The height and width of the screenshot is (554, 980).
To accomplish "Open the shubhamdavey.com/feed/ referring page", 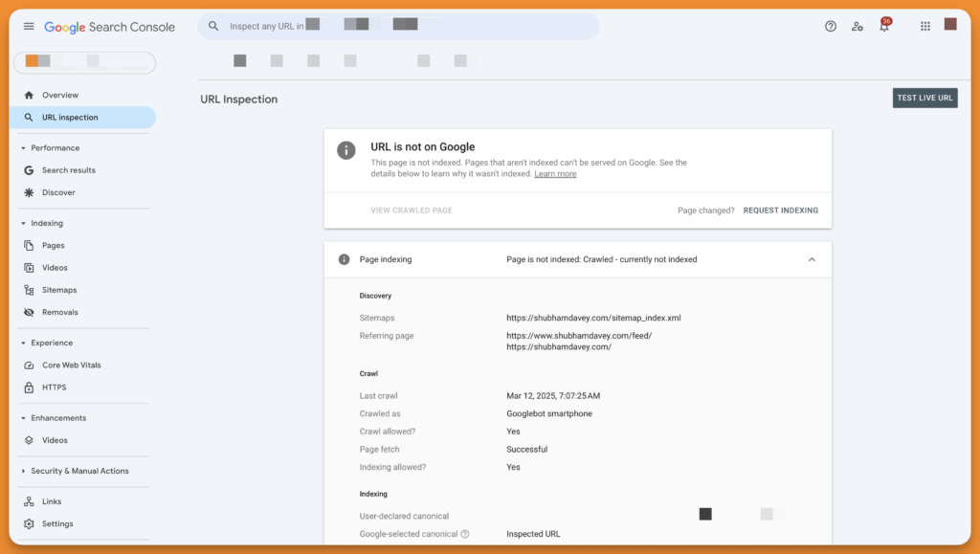I will point(579,336).
